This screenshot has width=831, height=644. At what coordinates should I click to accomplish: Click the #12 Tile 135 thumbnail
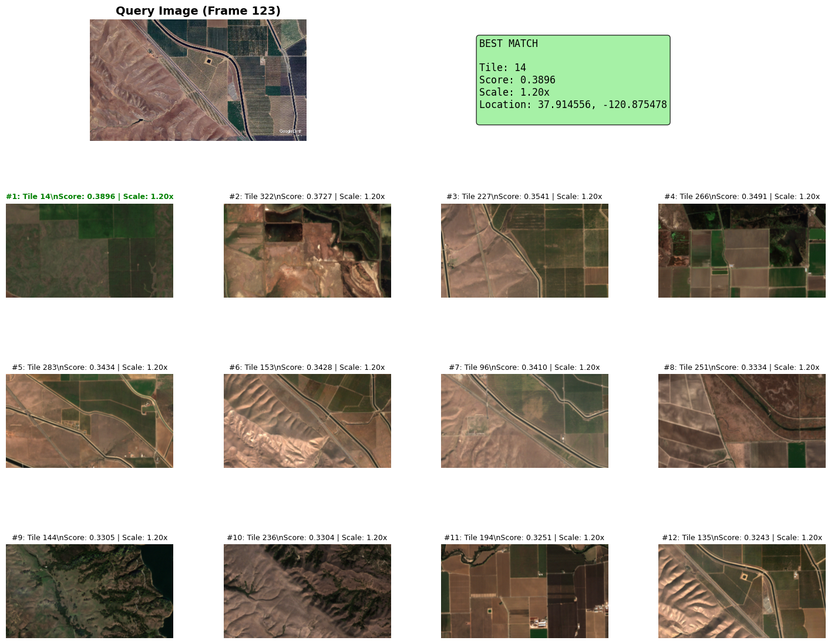(742, 591)
